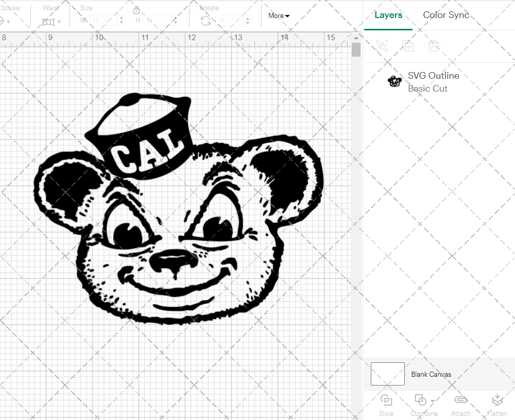Viewport: 515px width, 420px height.
Task: Select the Slice tool
Action: point(386,405)
